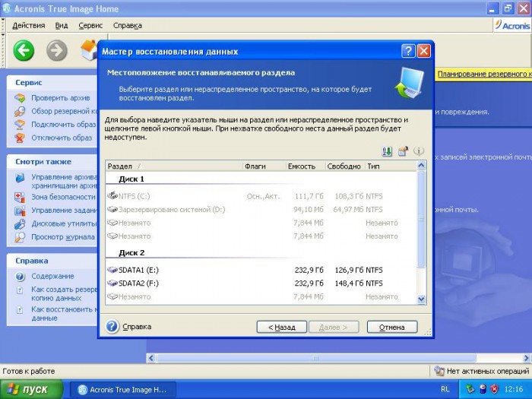Open the Справка link in wizard footer
The width and height of the screenshot is (532, 399).
(x=137, y=327)
